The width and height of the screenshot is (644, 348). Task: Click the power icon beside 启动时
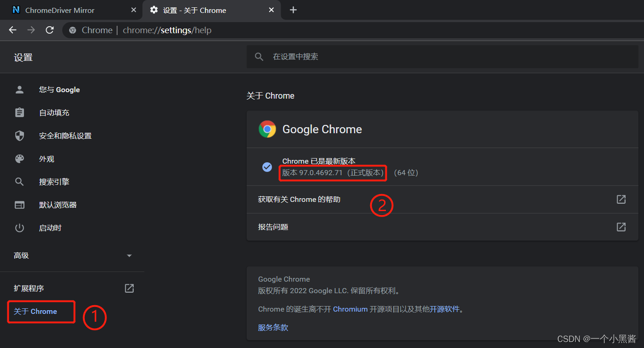point(19,228)
